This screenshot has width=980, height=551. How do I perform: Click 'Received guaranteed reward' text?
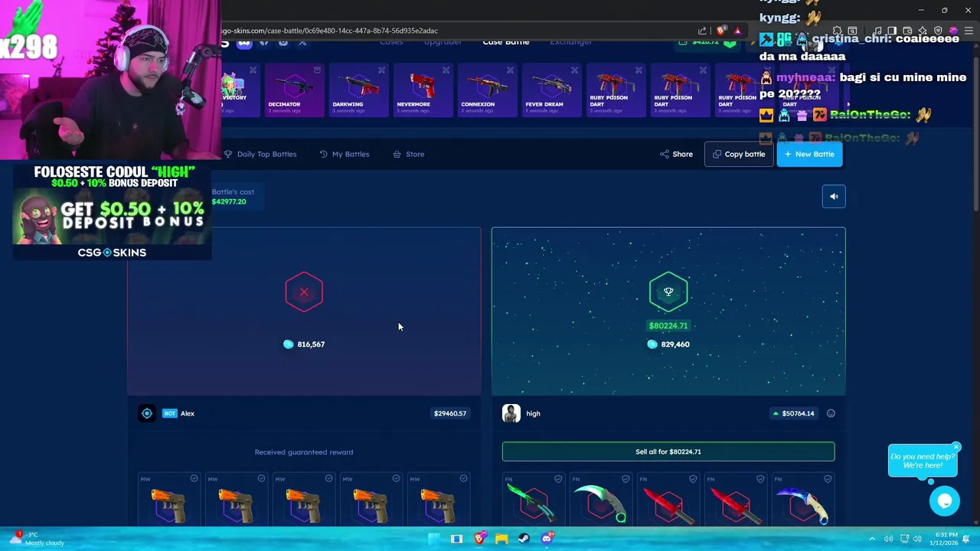pos(304,452)
